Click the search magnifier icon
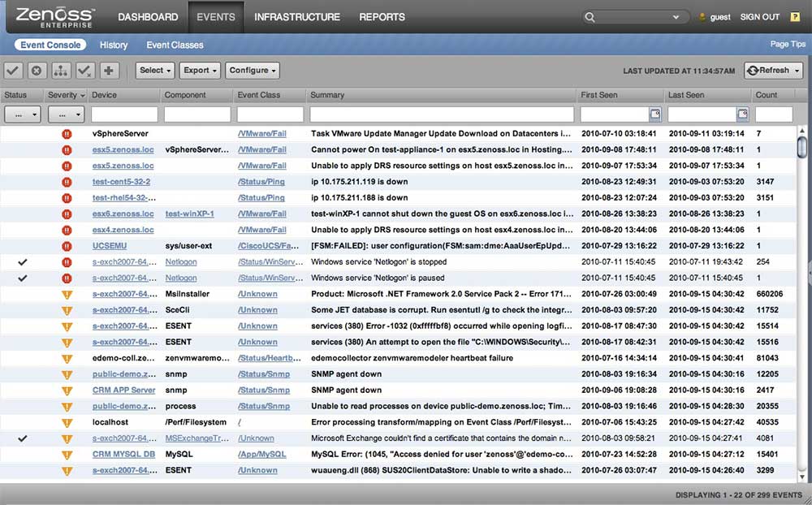 tap(590, 17)
